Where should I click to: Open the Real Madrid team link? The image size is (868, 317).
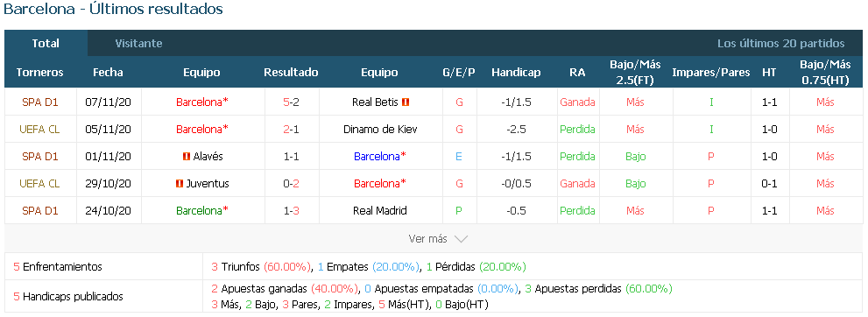(x=380, y=211)
